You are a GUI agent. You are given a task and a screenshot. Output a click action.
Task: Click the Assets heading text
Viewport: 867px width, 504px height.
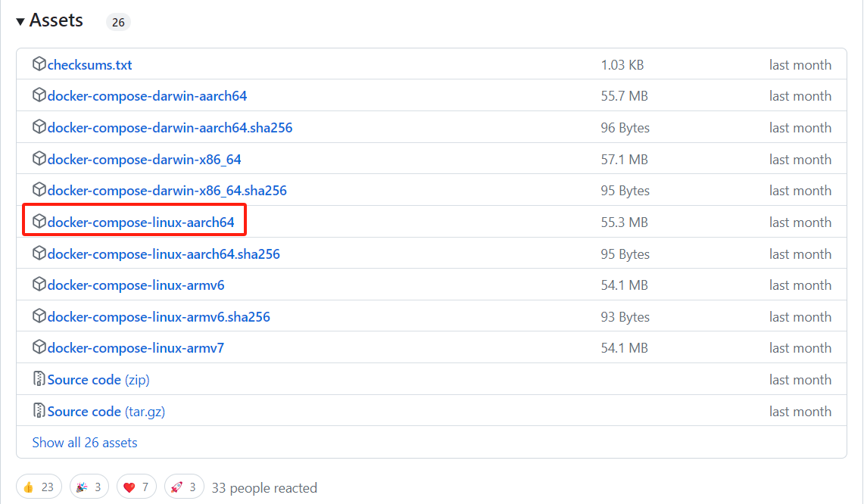56,20
